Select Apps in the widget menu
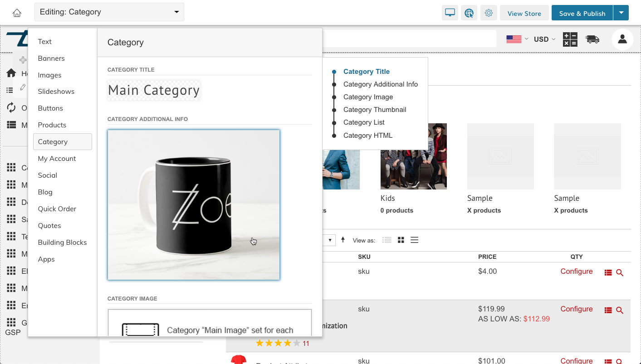This screenshot has width=641, height=364. [x=46, y=259]
